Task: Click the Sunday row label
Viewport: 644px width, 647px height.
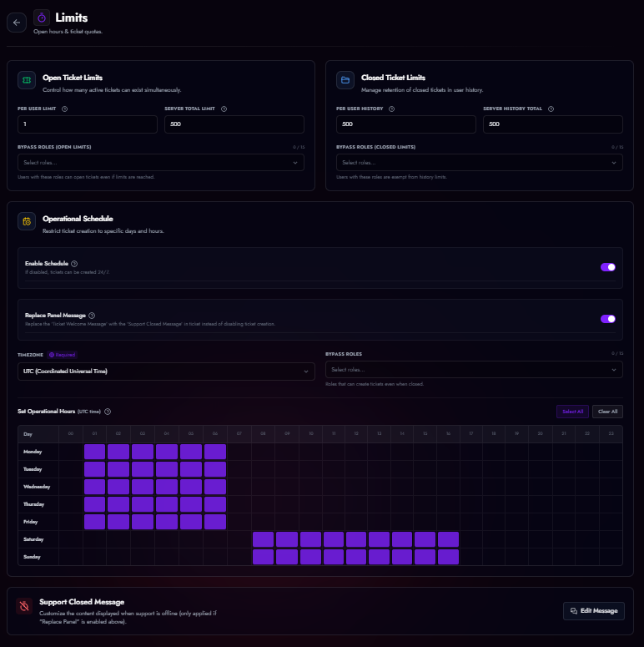Action: tap(33, 557)
